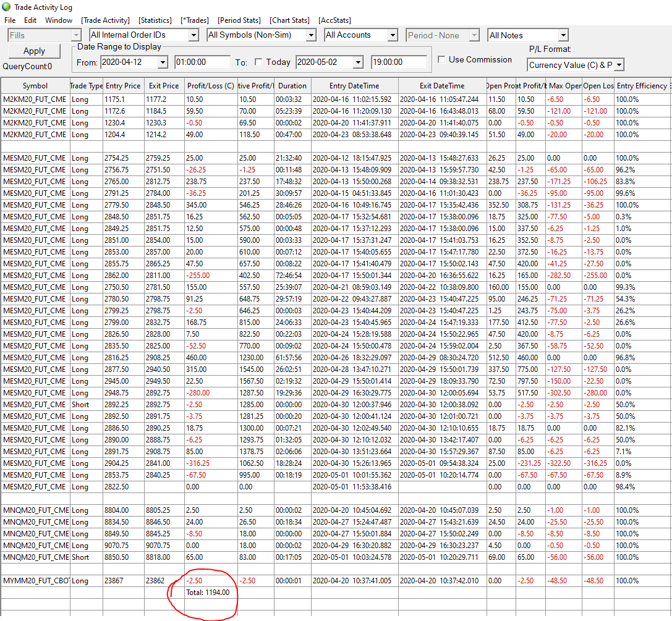This screenshot has width=672, height=621.
Task: Switch to the [AccStats] tab
Action: (334, 20)
